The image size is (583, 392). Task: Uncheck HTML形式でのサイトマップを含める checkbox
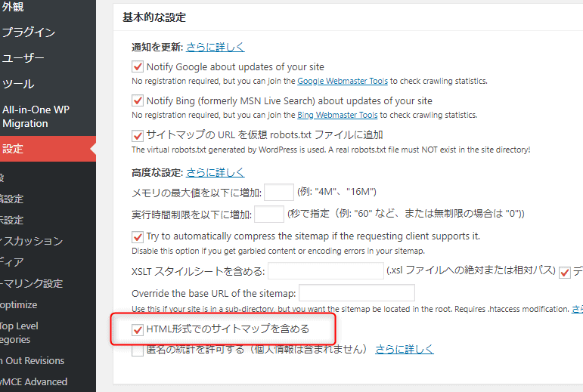point(138,329)
